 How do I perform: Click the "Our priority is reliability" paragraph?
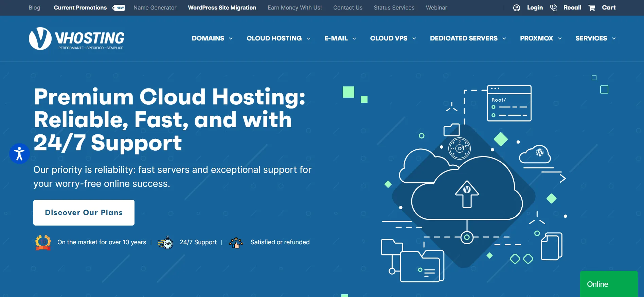[172, 177]
